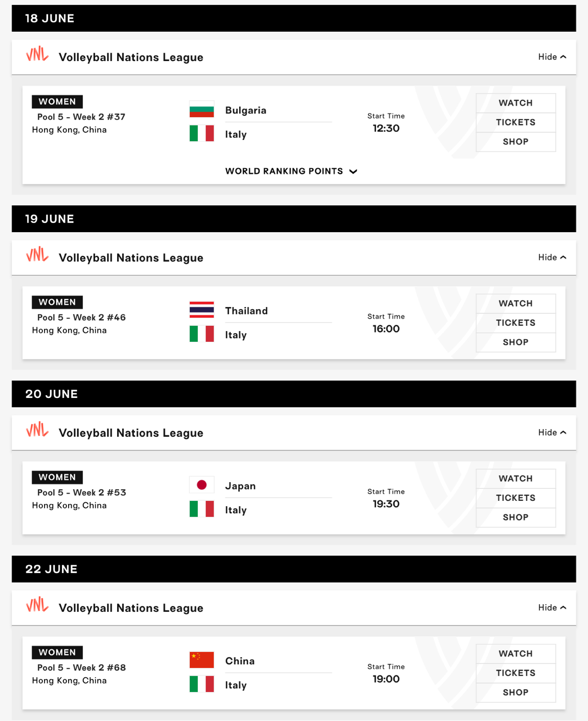Click Italy flag in Japan match
Image resolution: width=588 pixels, height=721 pixels.
point(202,509)
